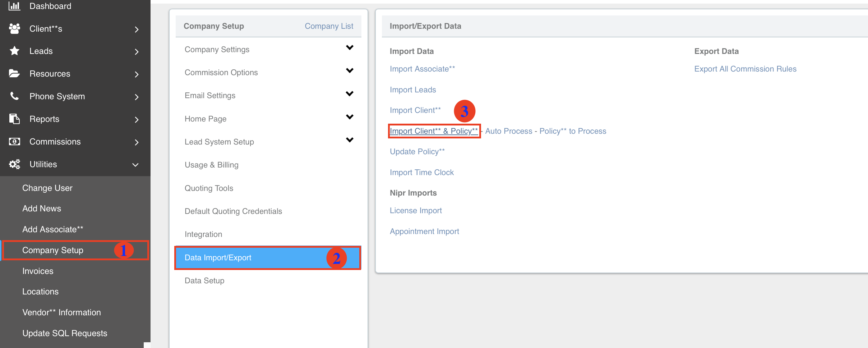Click the Utilities gears icon
Screen dimensions: 868x348
(x=14, y=164)
